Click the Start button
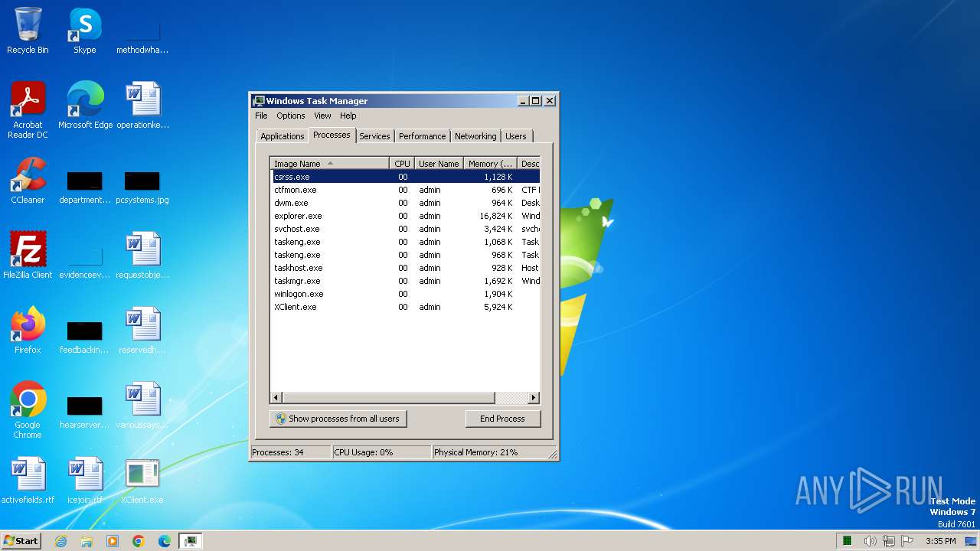 (21, 541)
